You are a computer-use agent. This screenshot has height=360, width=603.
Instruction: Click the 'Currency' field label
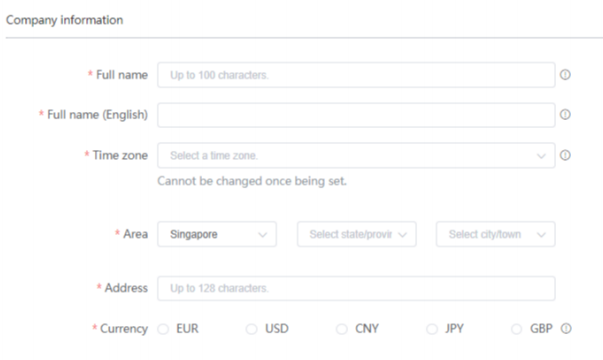[x=124, y=329]
